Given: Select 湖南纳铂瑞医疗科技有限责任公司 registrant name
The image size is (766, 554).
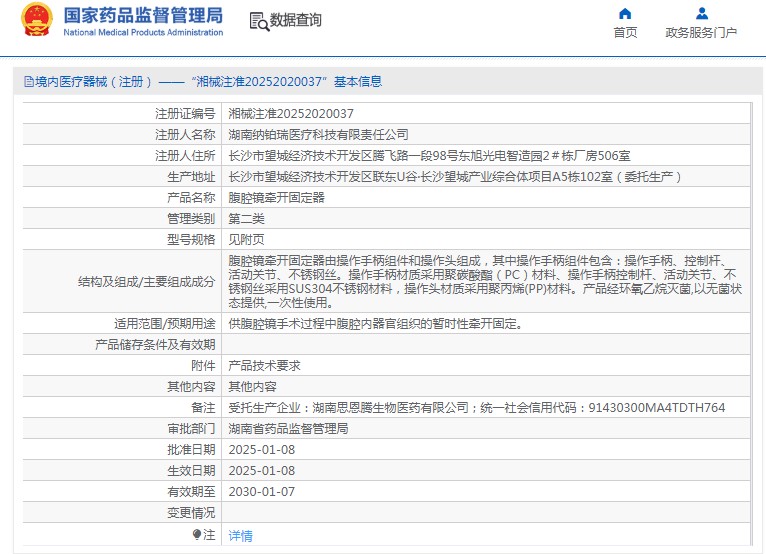Looking at the screenshot, I should point(319,135).
